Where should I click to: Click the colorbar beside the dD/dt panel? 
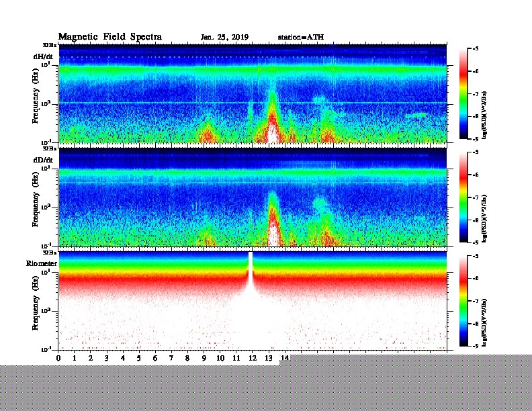463,197
